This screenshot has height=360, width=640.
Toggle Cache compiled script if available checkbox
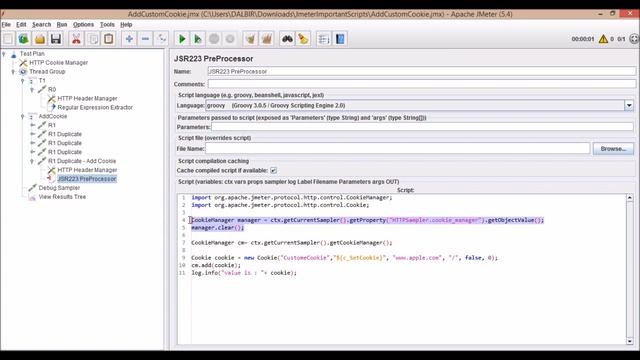click(273, 170)
